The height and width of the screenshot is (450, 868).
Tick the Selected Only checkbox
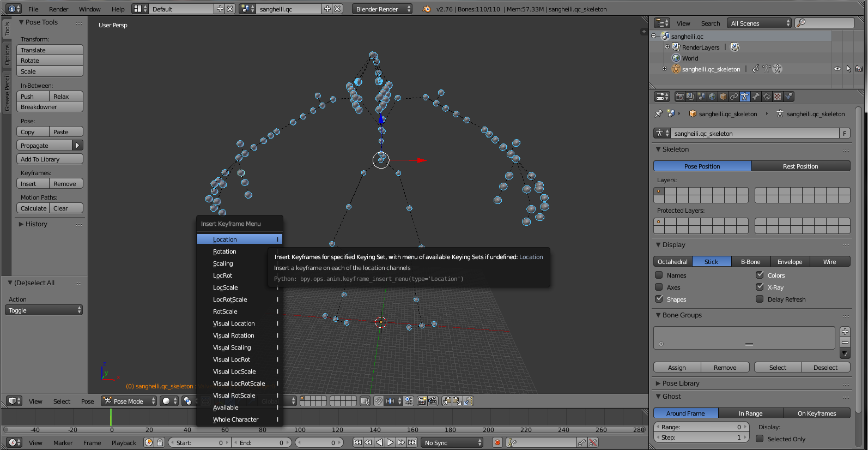(760, 439)
